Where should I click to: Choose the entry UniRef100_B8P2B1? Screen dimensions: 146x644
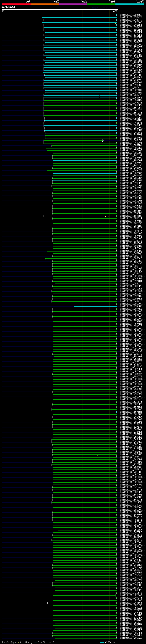click(131, 146)
